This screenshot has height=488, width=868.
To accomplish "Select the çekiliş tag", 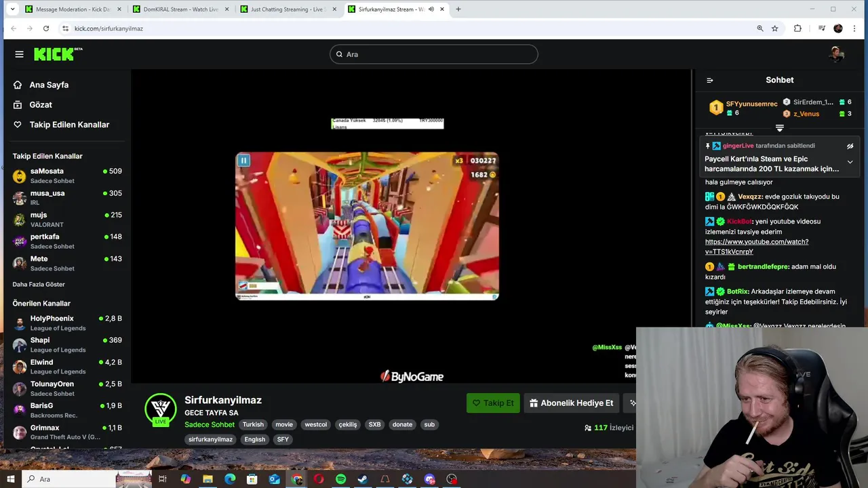I will coord(348,424).
